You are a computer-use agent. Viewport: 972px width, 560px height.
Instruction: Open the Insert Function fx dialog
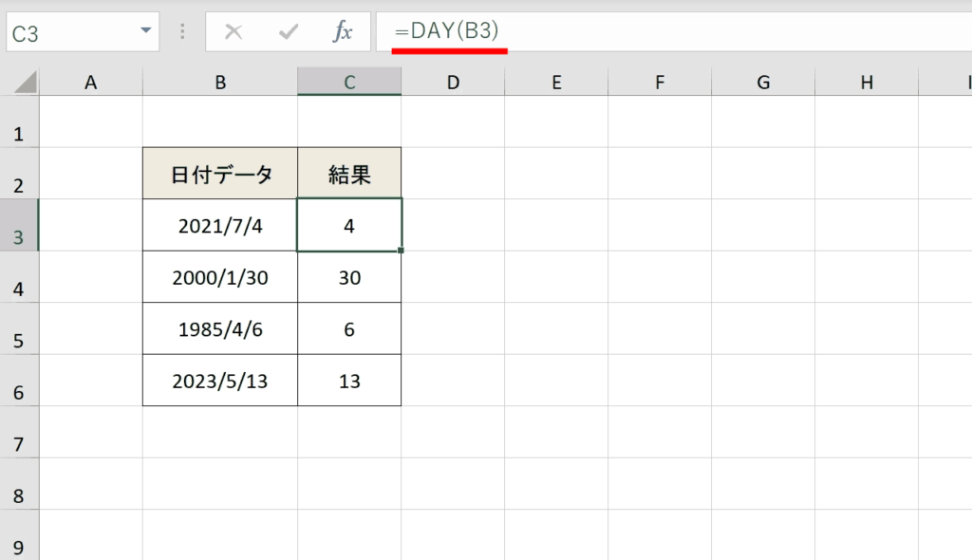[x=343, y=31]
